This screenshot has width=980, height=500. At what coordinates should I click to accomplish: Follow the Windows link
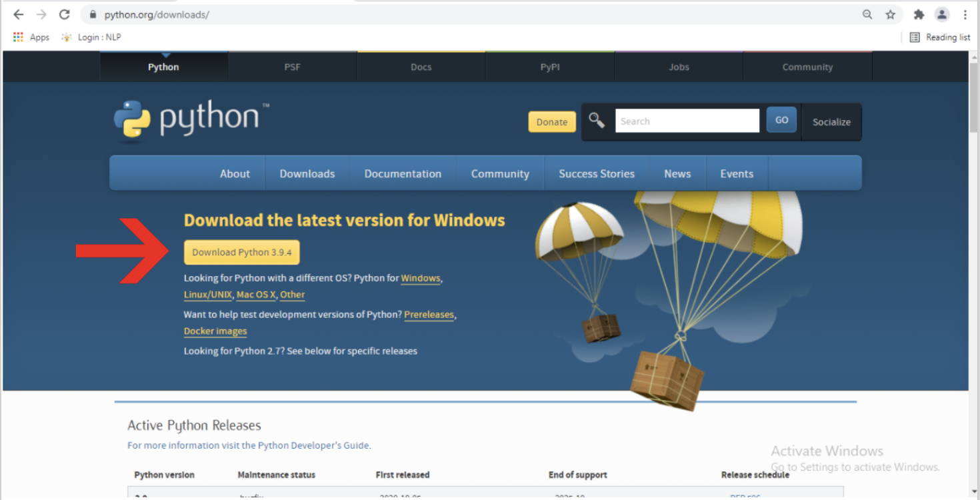pos(421,278)
